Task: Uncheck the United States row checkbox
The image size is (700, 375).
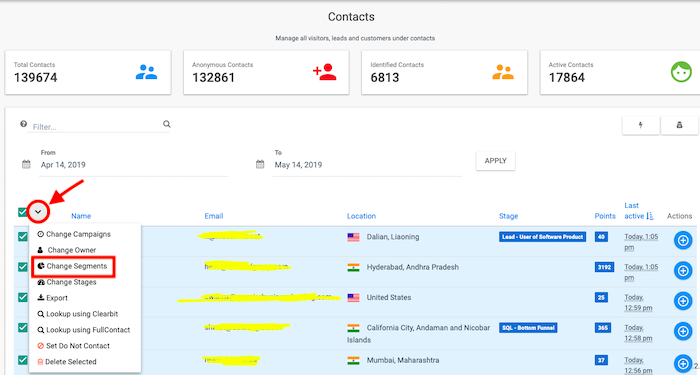Action: click(x=22, y=297)
